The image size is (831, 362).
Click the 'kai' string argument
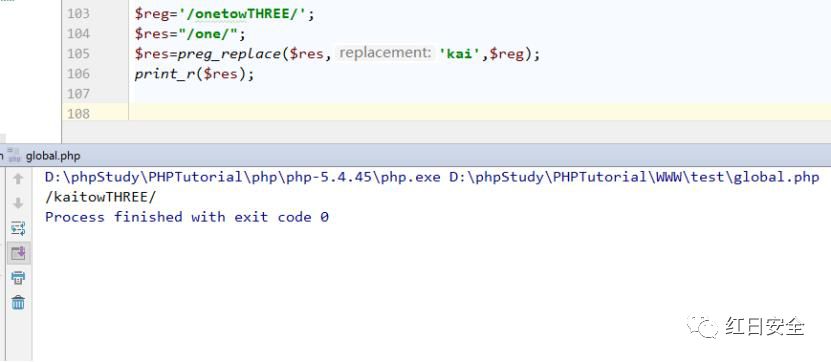tap(459, 54)
